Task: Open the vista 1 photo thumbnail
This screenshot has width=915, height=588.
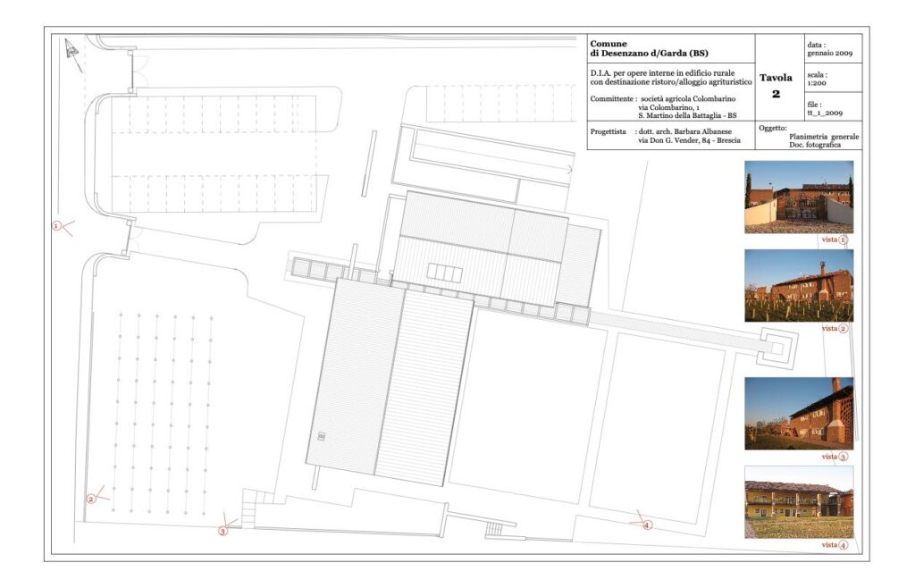Action: (x=799, y=197)
